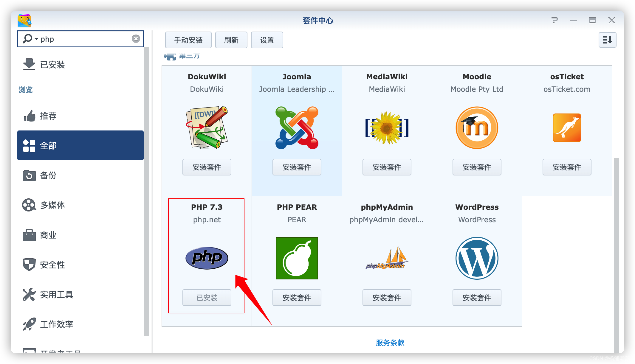Viewport: 635px width, 364px height.
Task: Click the PHP PEAR pear icon
Action: point(297,258)
